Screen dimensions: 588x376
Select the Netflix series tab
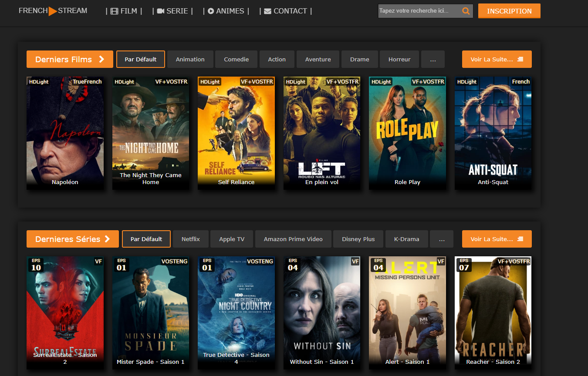(190, 239)
